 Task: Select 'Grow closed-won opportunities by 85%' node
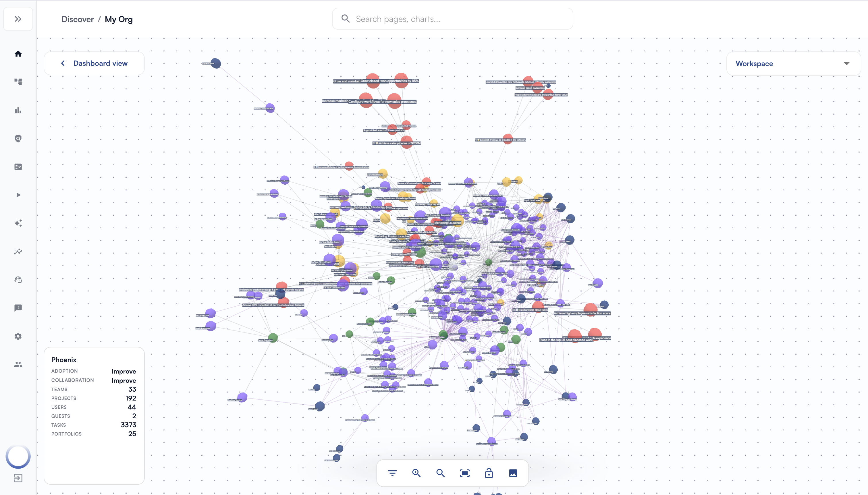401,80
